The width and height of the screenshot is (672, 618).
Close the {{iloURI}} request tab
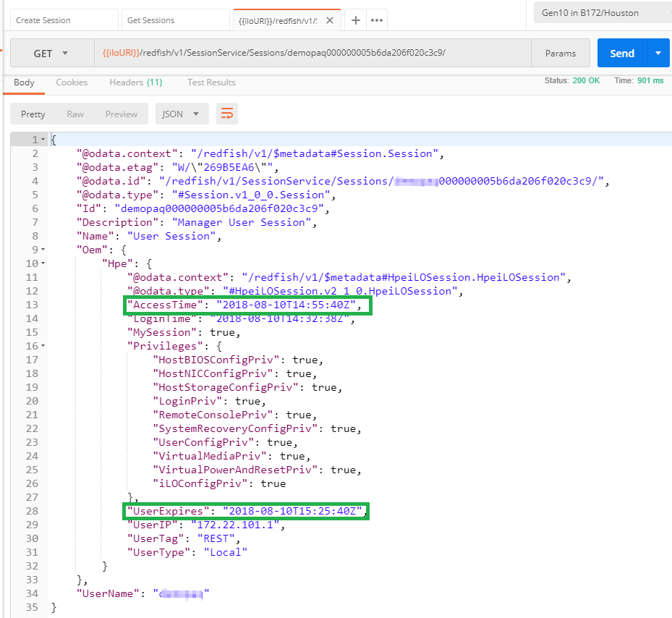[330, 20]
